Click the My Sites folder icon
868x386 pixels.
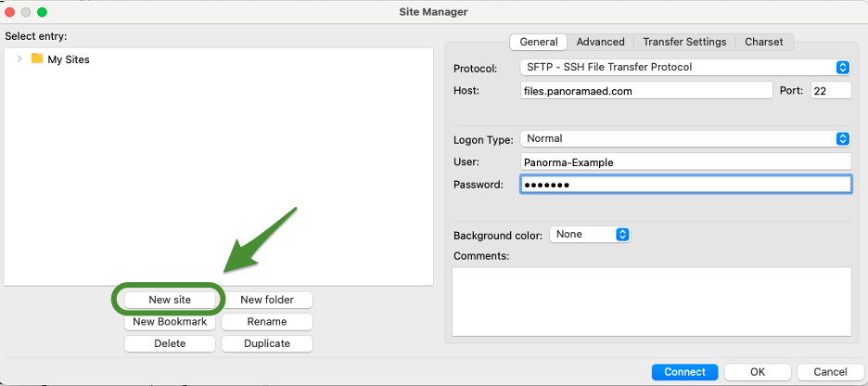coord(37,58)
